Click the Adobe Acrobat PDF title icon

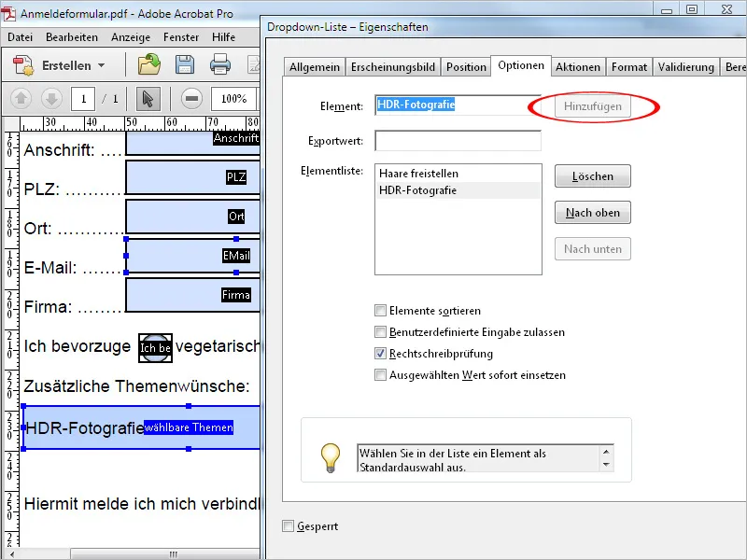[x=8, y=12]
